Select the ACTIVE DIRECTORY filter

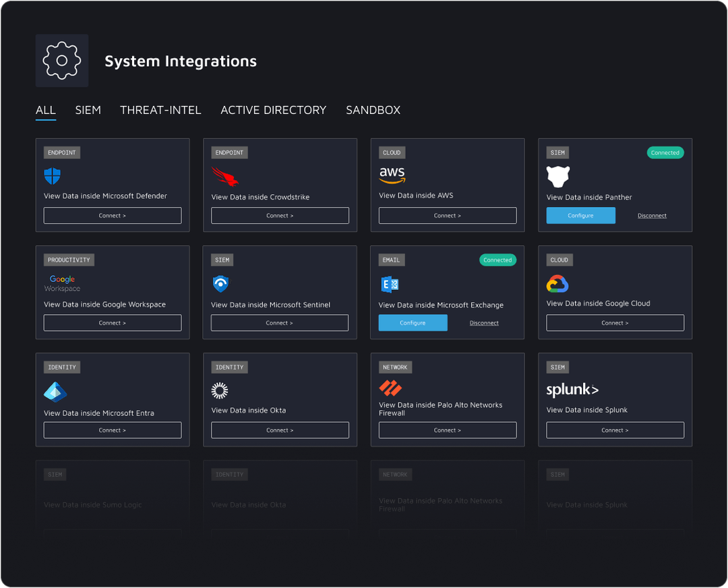[273, 110]
